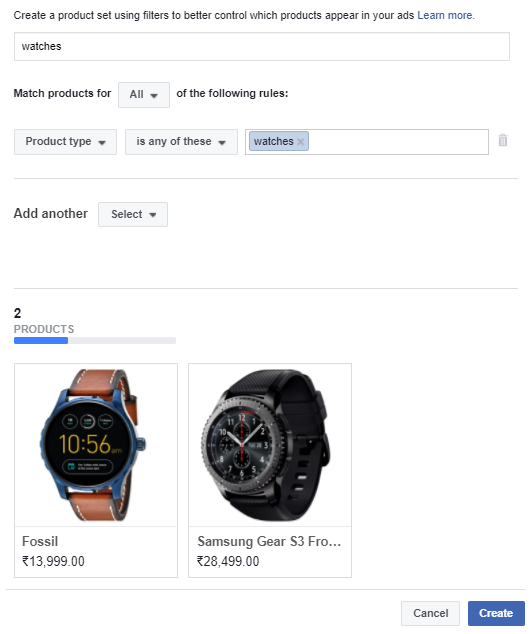The width and height of the screenshot is (532, 634).
Task: Click the Learn more link
Action: click(445, 15)
